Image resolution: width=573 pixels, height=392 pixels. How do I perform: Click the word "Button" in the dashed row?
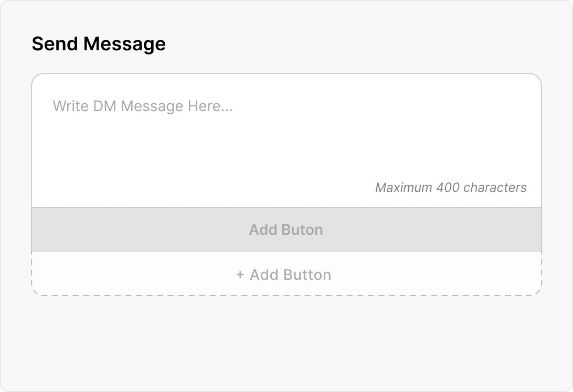click(307, 275)
